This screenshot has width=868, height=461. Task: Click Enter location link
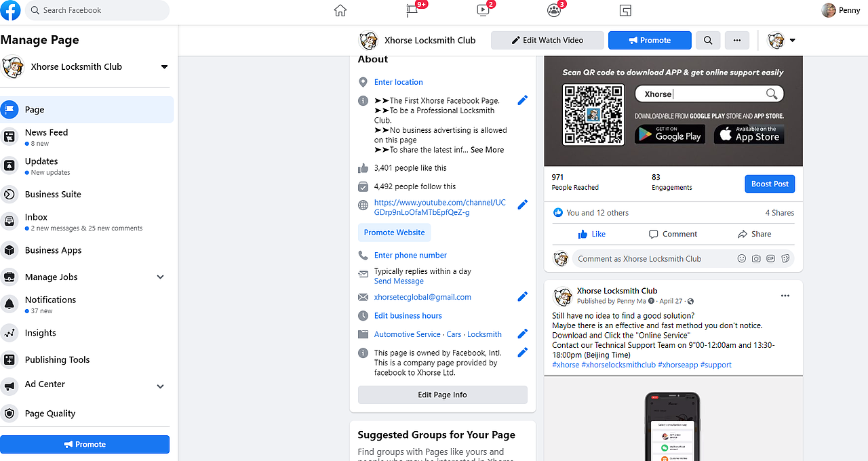(399, 82)
